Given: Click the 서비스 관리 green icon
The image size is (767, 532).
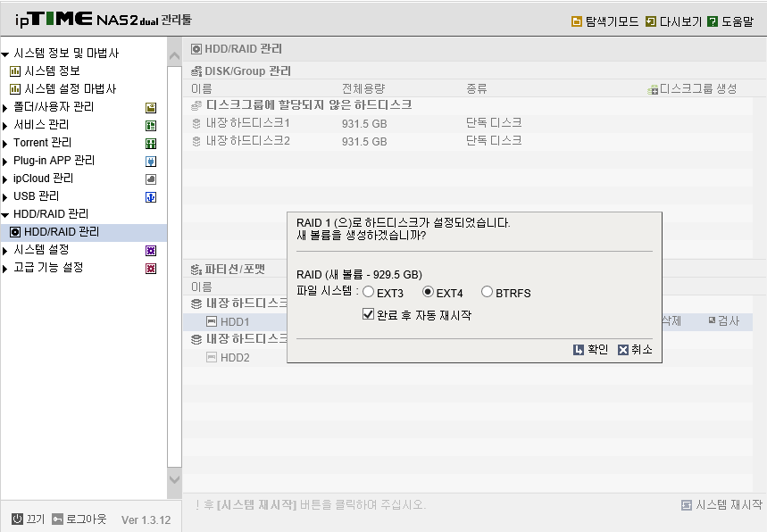Looking at the screenshot, I should pos(151,126).
